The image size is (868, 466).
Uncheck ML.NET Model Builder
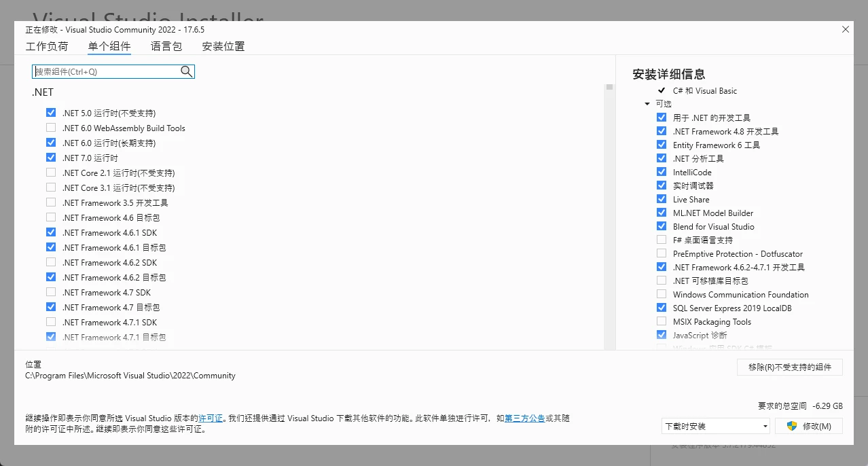(x=662, y=213)
